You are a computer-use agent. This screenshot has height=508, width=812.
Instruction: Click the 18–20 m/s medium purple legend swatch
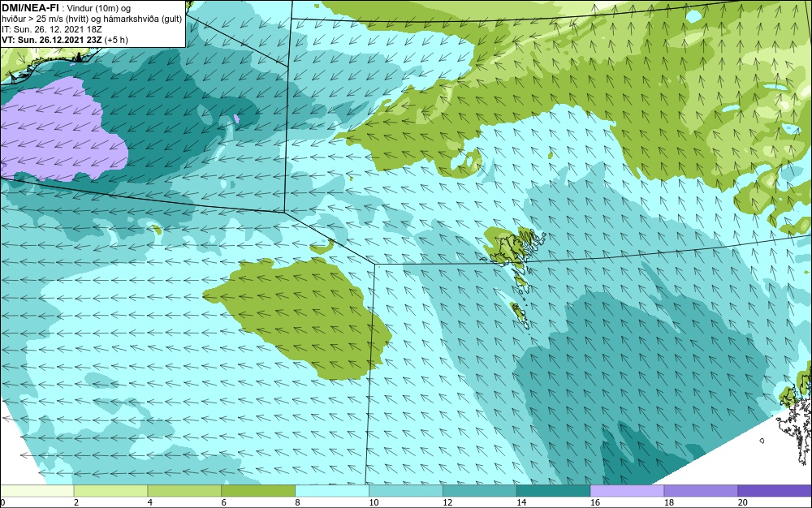702,490
